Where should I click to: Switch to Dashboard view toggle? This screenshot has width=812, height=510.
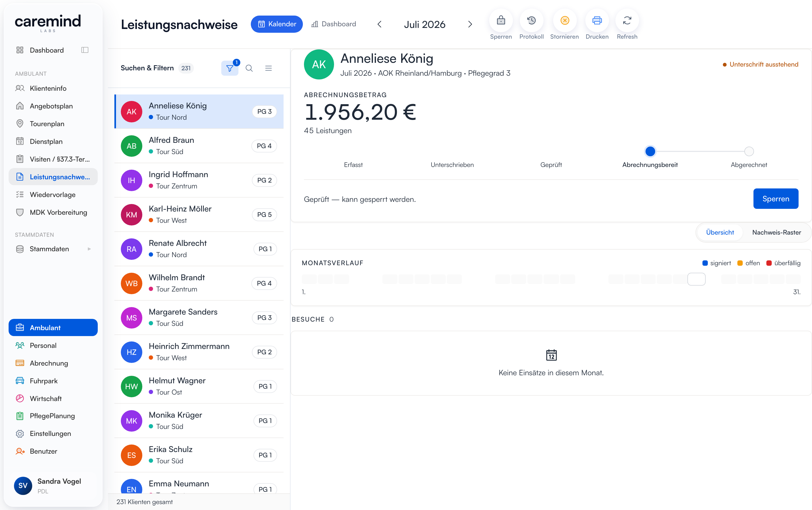tap(334, 24)
